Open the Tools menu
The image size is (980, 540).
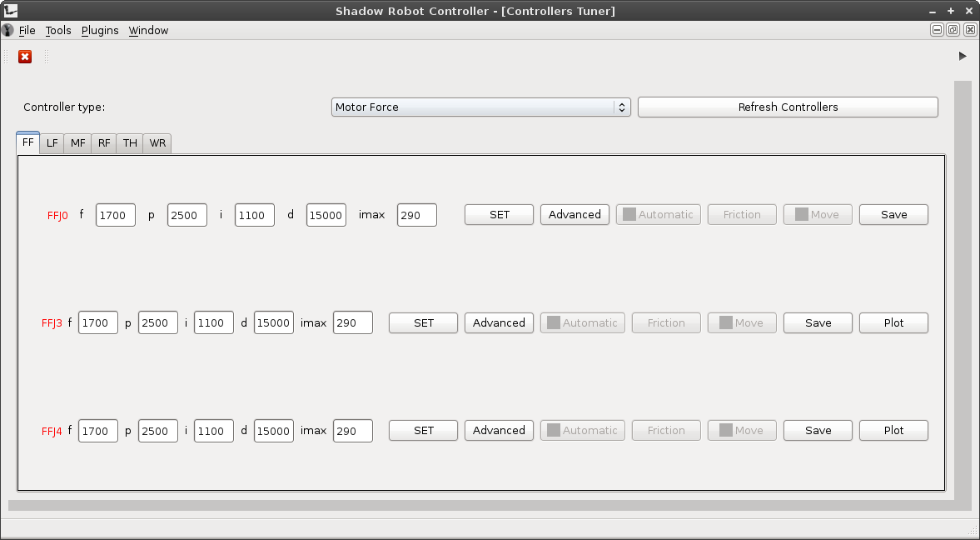point(58,30)
